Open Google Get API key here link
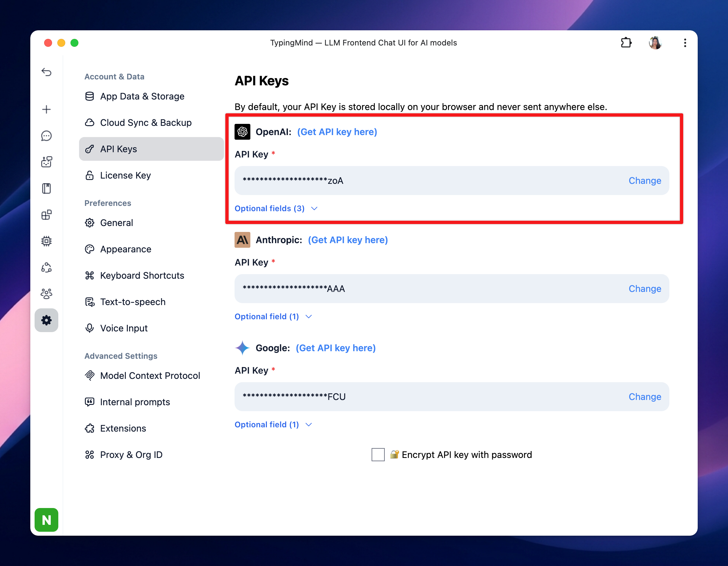 (336, 348)
